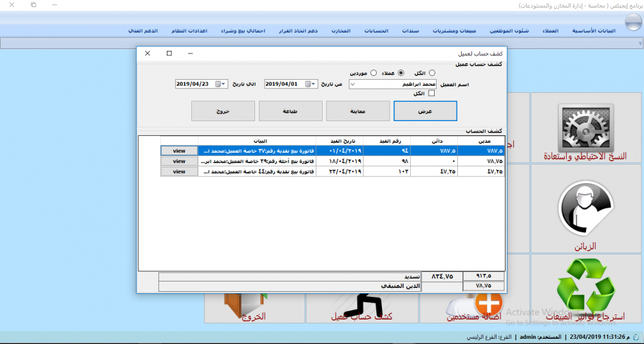This screenshot has width=644, height=344.
Task: Click the طباعة print button
Action: (290, 111)
